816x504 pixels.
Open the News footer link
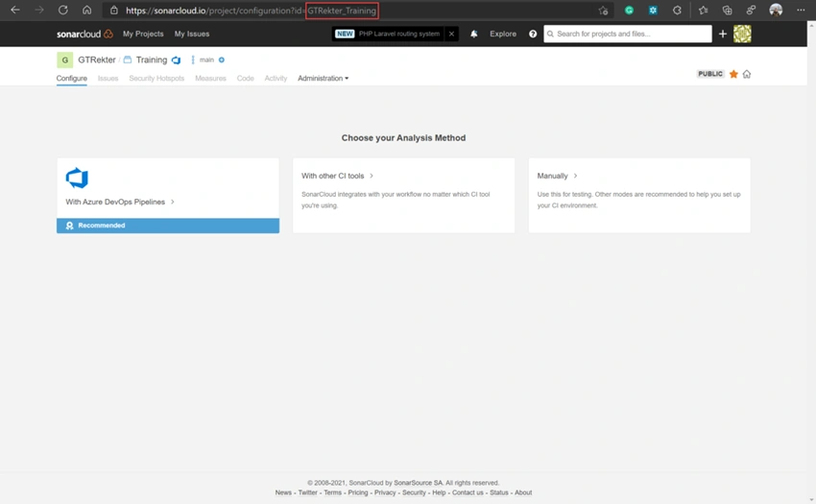(283, 492)
